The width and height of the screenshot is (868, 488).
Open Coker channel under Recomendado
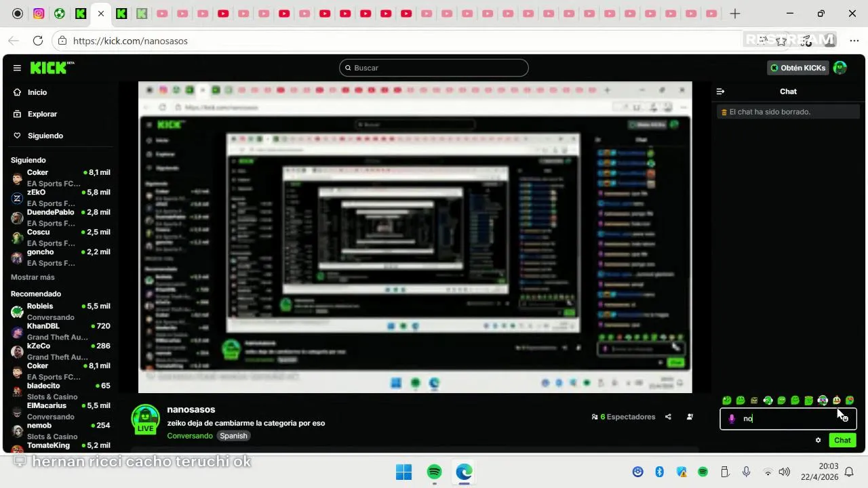tap(60, 371)
